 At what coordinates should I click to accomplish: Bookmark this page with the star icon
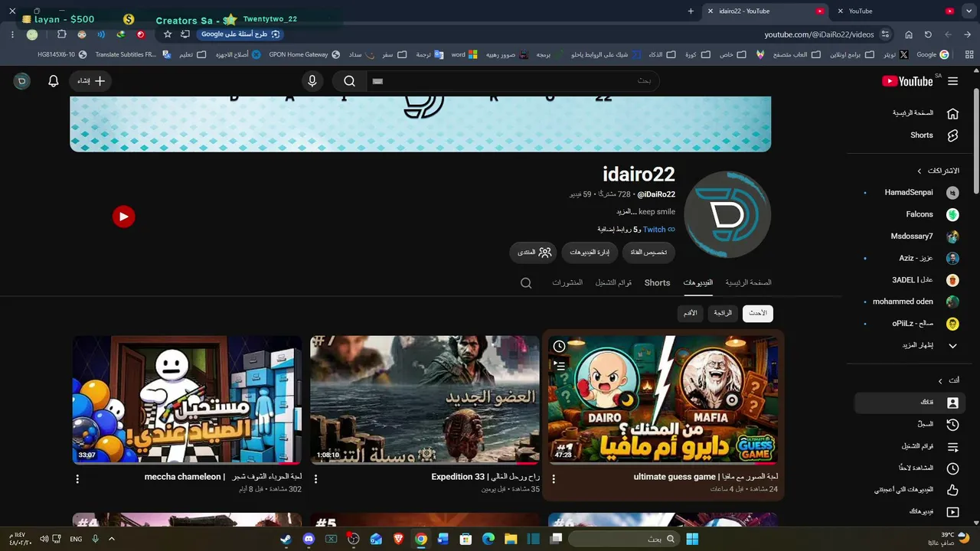(x=168, y=34)
